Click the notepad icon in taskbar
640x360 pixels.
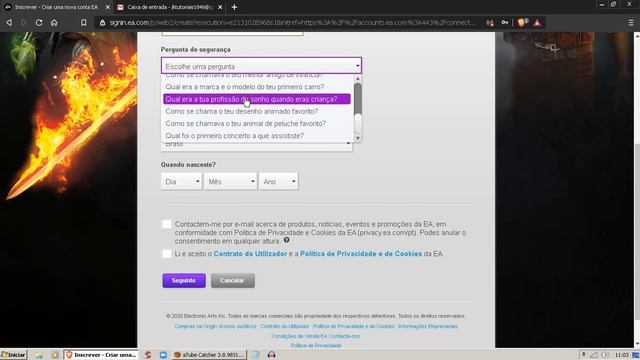pos(256,355)
